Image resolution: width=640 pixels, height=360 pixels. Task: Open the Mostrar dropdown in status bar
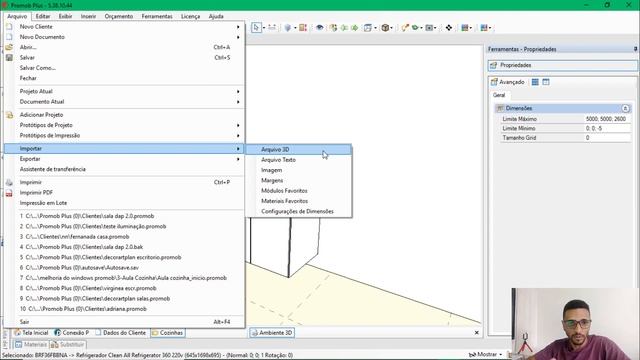486,354
